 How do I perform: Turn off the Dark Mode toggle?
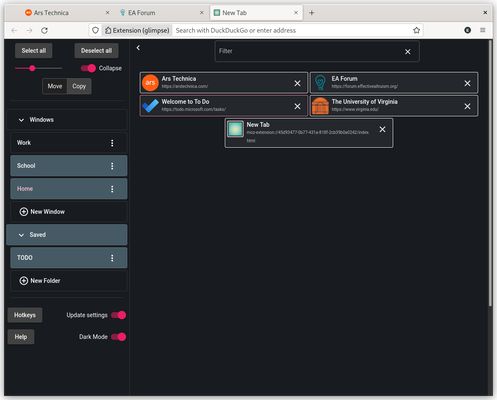tap(119, 337)
